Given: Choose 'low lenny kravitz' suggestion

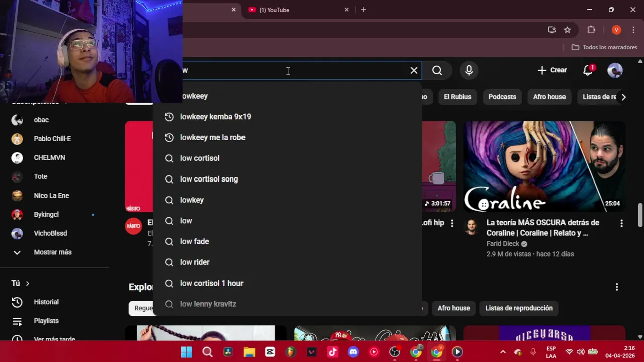Looking at the screenshot, I should [x=287, y=304].
